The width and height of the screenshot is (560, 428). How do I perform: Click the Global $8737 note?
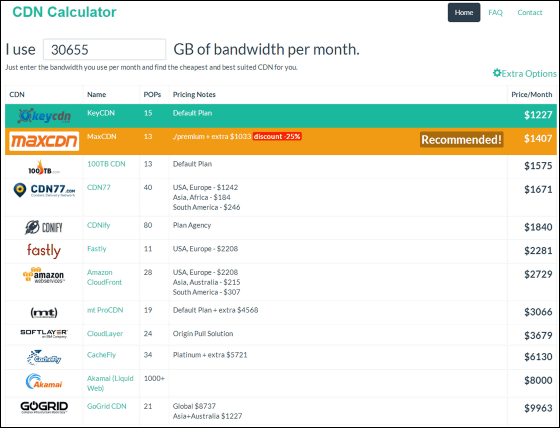point(194,407)
